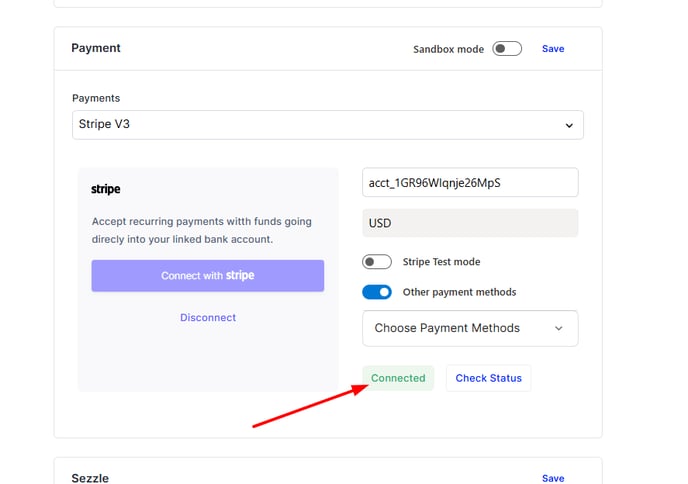Viewport: 688px width, 484px height.
Task: Click the USD currency field
Action: pyautogui.click(x=470, y=223)
